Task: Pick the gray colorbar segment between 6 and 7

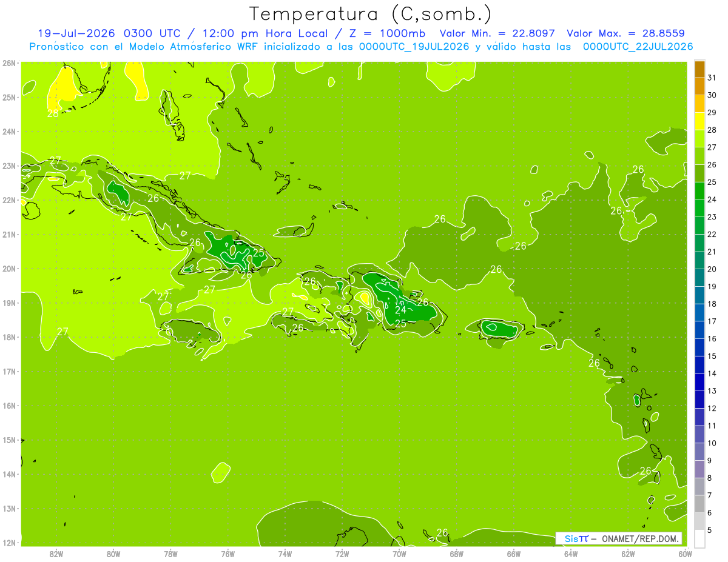Action: [x=699, y=504]
